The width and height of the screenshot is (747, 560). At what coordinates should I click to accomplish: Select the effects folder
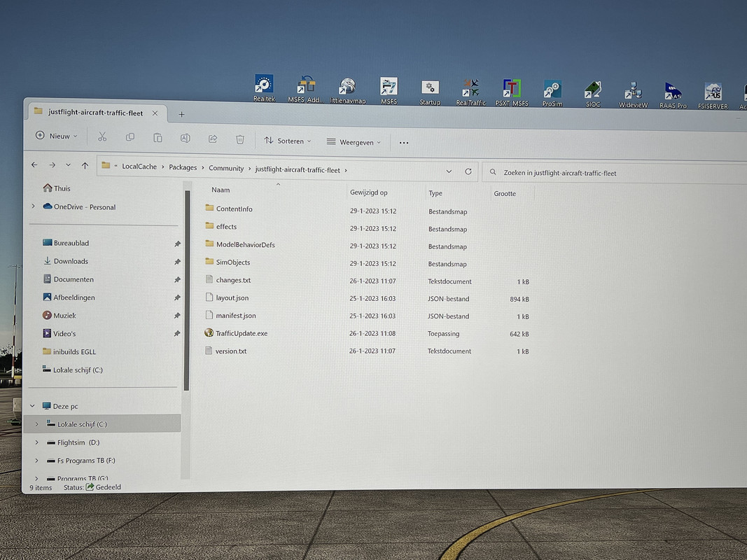(x=221, y=226)
